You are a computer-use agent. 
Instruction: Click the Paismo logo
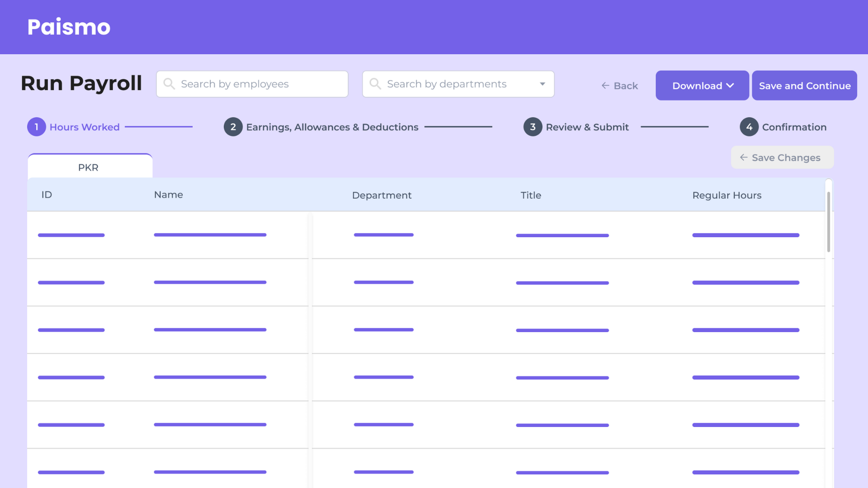pyautogui.click(x=69, y=27)
